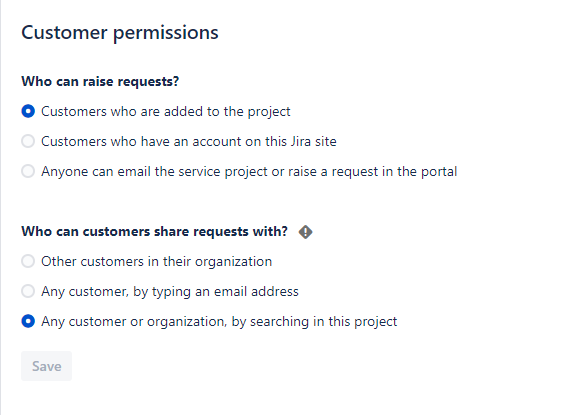The image size is (572, 415).
Task: Choose radio circle for customers with Jira site account
Action: point(28,141)
